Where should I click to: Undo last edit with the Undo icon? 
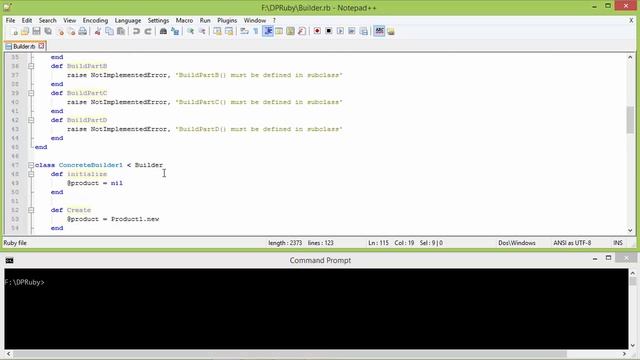pyautogui.click(x=136, y=31)
